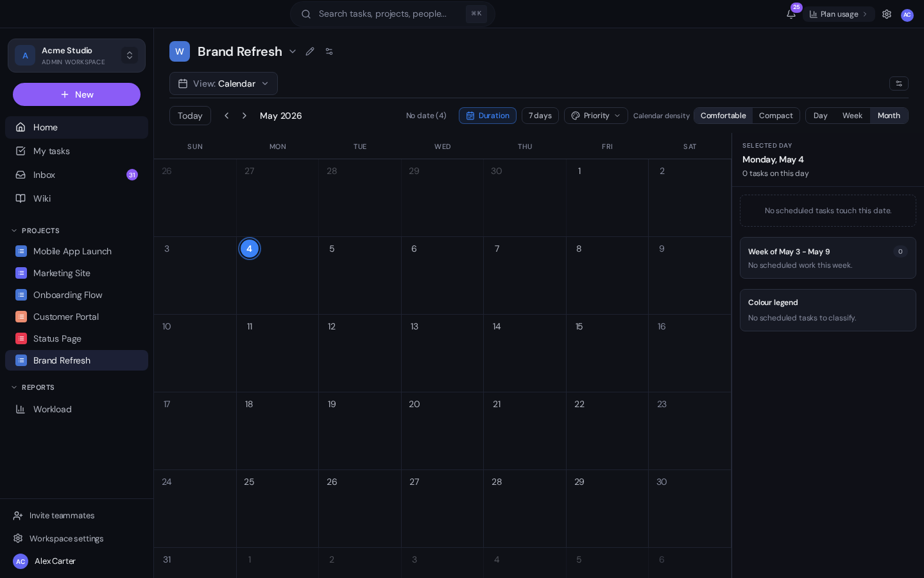This screenshot has height=578, width=924.
Task: Switch workspace using Acme Studio selector arrows
Action: pos(130,55)
